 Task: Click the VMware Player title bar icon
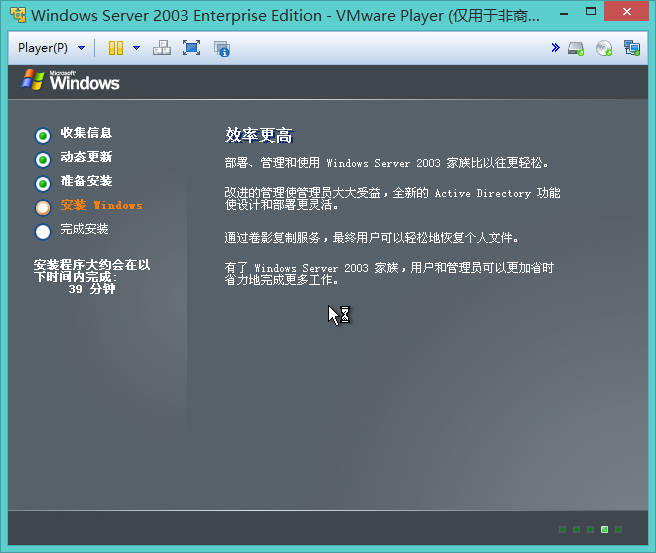point(18,15)
